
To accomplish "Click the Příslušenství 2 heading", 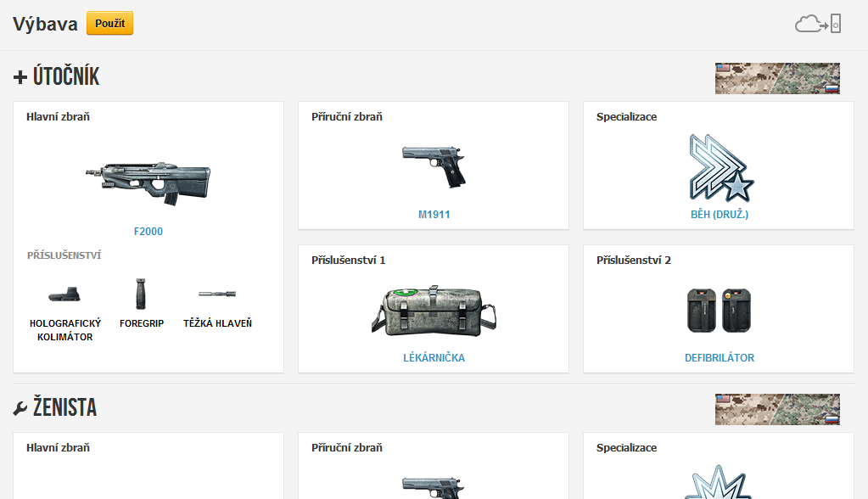I will click(634, 261).
